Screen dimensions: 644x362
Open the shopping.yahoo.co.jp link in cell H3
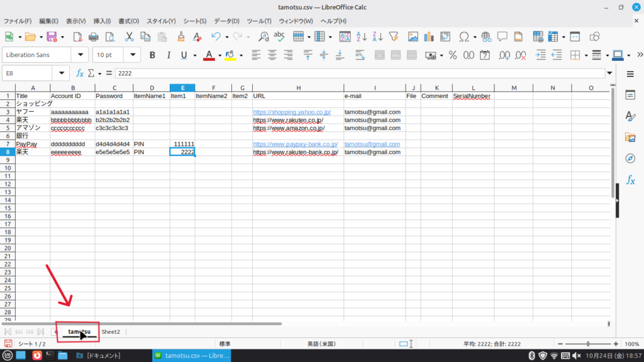coord(292,112)
